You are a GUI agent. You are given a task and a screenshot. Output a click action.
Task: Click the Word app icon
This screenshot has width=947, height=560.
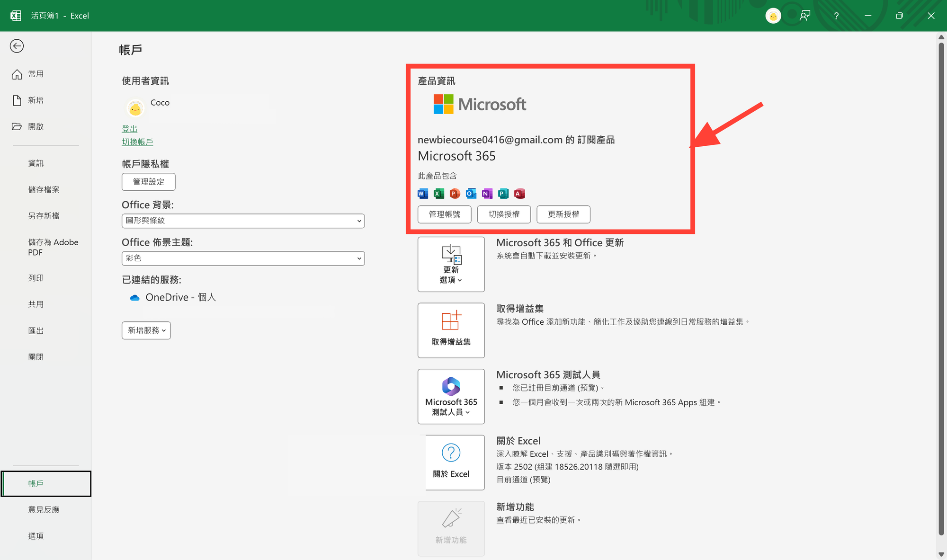(x=423, y=194)
